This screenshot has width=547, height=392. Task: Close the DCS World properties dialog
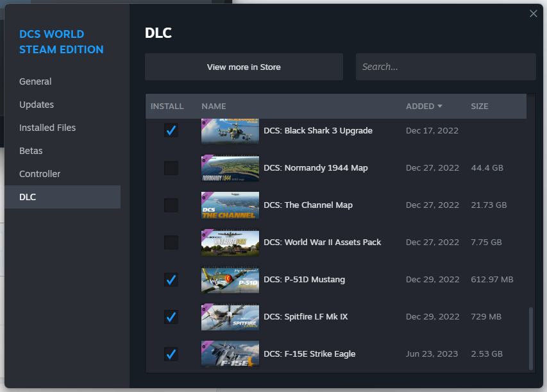tap(534, 13)
